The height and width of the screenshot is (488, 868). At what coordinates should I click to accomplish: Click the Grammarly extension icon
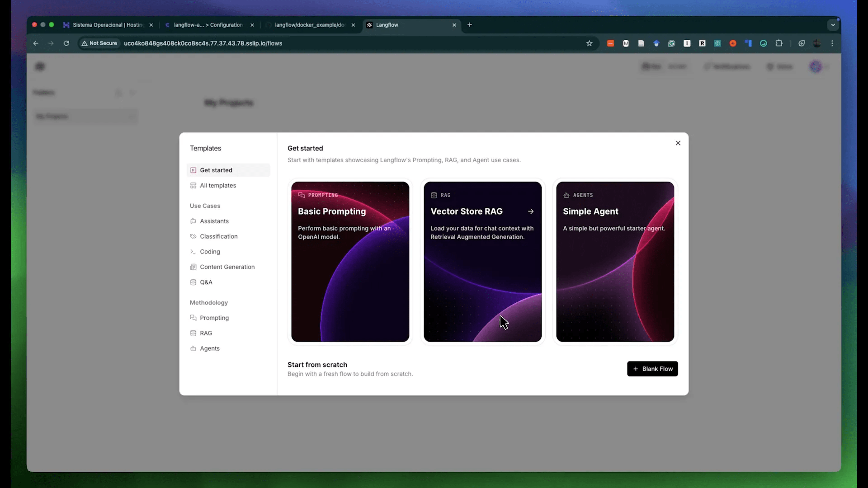point(672,43)
